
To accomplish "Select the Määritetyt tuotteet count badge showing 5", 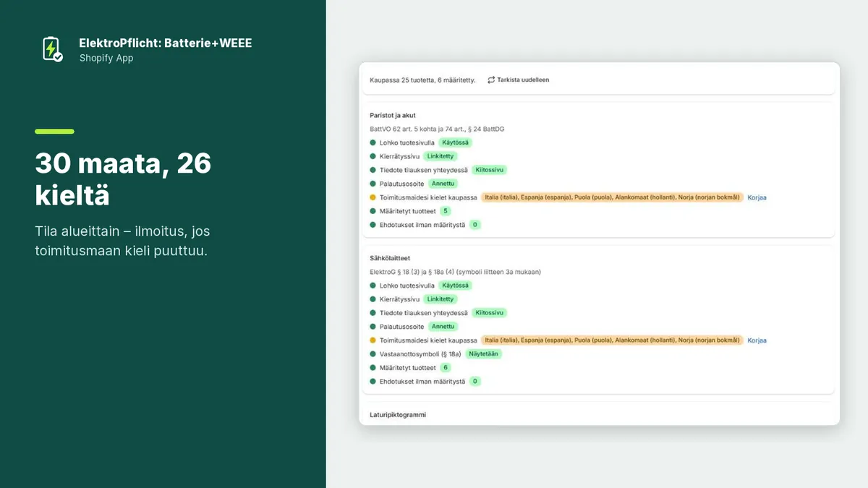I will [446, 211].
